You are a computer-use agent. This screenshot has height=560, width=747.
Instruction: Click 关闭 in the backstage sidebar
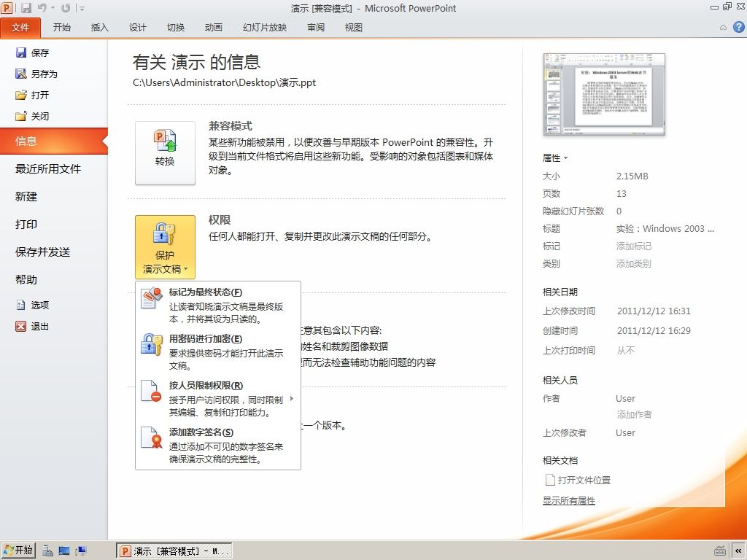[32, 116]
